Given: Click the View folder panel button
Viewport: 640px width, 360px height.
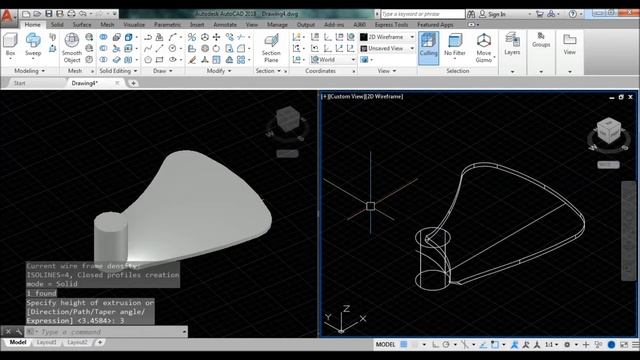Looking at the screenshot, I should [569, 44].
